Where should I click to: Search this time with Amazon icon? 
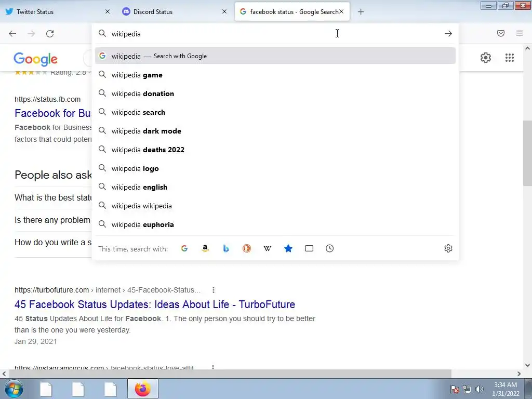click(x=205, y=248)
